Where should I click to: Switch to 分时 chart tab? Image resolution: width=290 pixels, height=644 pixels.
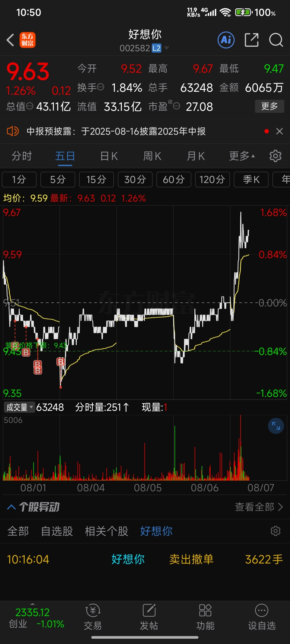click(x=22, y=156)
